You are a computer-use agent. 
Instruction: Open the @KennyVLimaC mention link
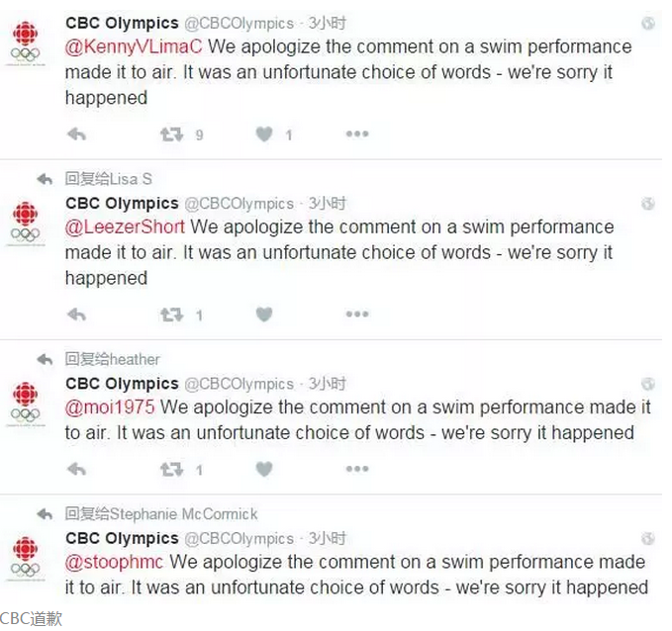(x=134, y=46)
